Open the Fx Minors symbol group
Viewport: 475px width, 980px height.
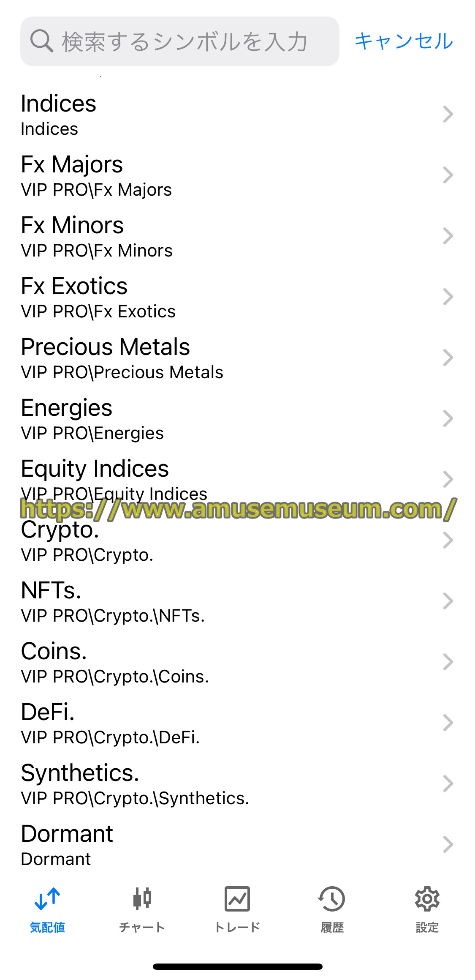point(237,236)
